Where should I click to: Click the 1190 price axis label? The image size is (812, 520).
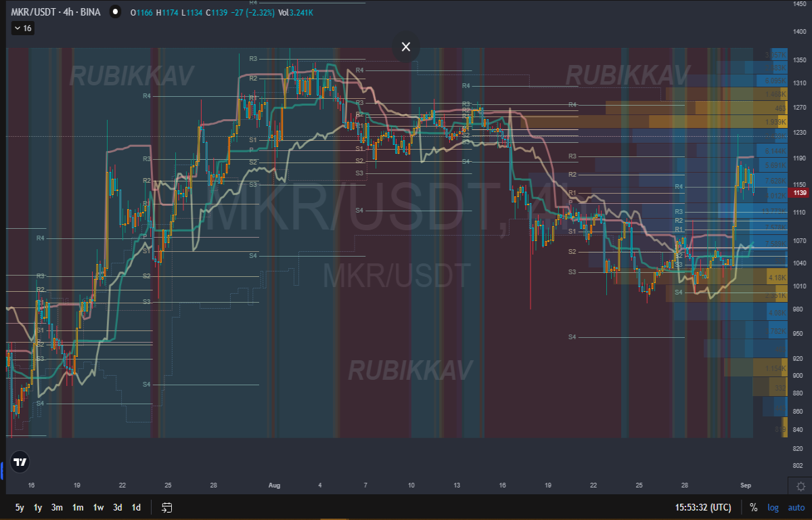799,158
